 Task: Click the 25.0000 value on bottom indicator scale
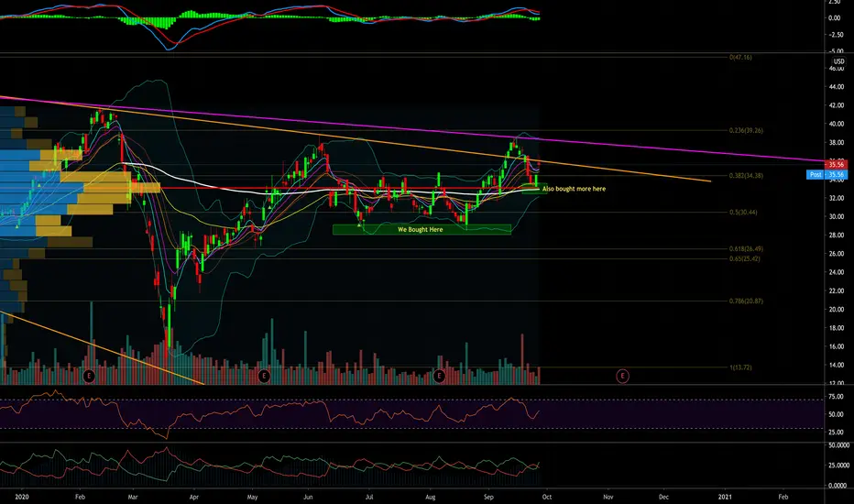839,466
